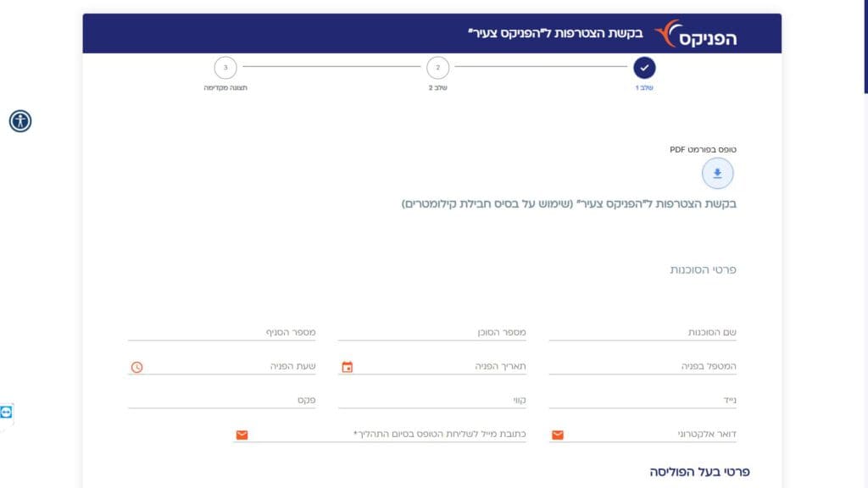This screenshot has height=488, width=868.
Task: Click the TeamViewer icon at left edge
Action: 6,413
